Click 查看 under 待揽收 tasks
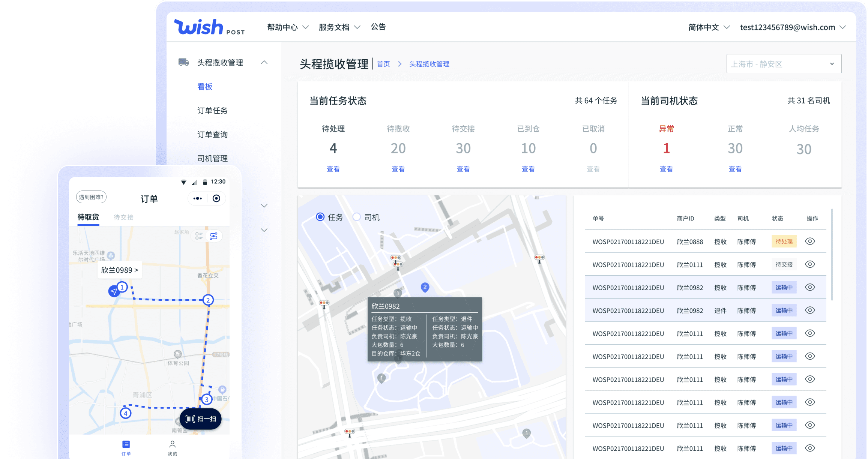 pyautogui.click(x=398, y=169)
